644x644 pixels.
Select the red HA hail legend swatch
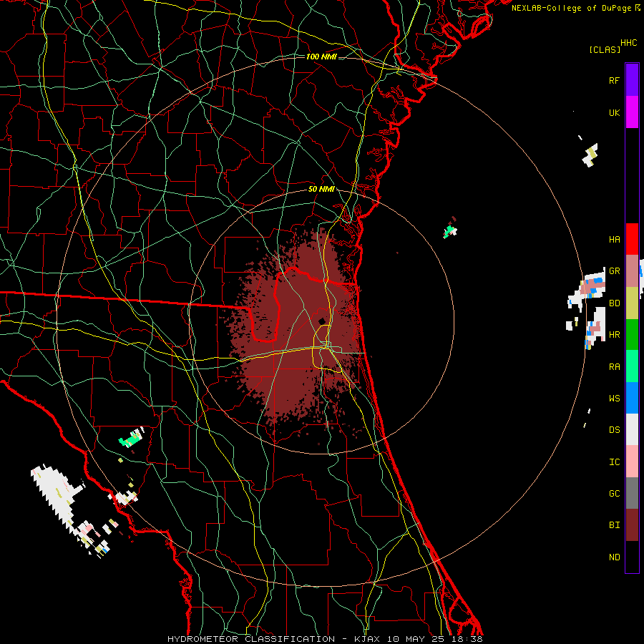pyautogui.click(x=632, y=239)
